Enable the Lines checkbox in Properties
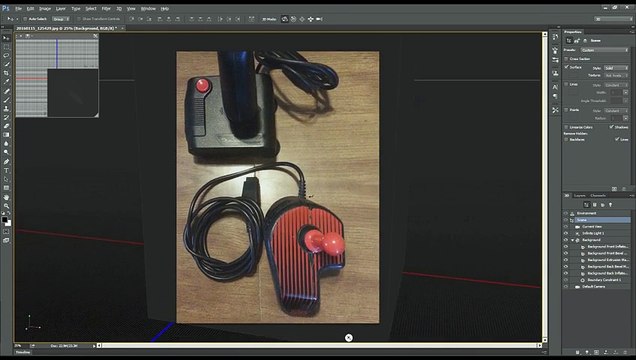Image resolution: width=636 pixels, height=360 pixels. pos(566,84)
